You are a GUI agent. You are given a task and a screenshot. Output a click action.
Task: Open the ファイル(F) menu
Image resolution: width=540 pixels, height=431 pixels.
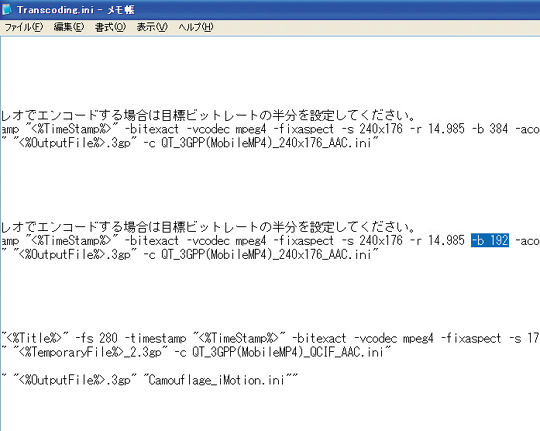pyautogui.click(x=23, y=27)
